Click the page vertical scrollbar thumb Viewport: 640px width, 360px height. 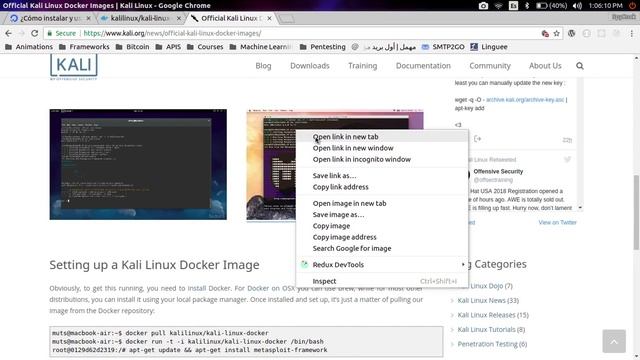point(636,212)
